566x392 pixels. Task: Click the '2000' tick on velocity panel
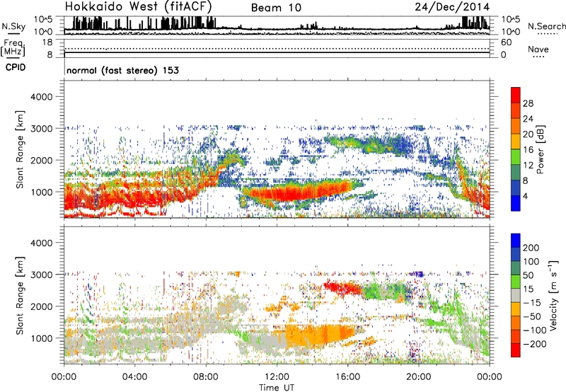41,306
